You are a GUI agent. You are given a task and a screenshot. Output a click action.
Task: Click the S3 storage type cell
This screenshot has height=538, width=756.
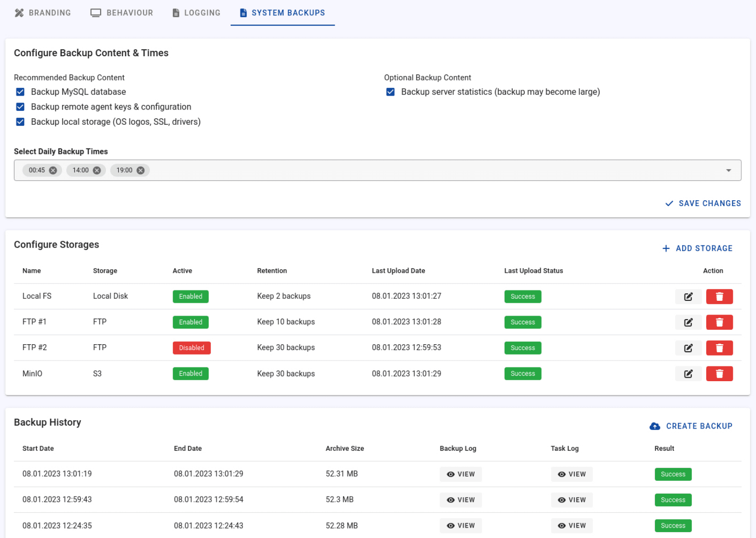(97, 374)
